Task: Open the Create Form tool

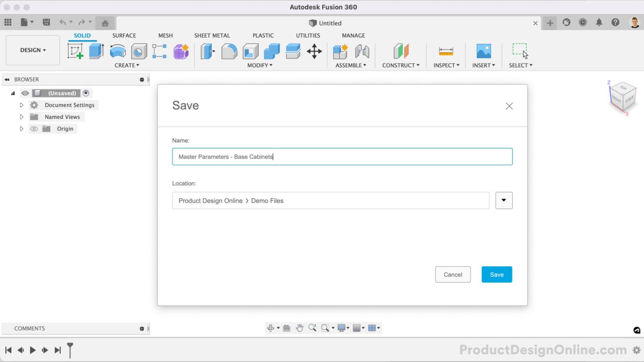Action: [181, 51]
